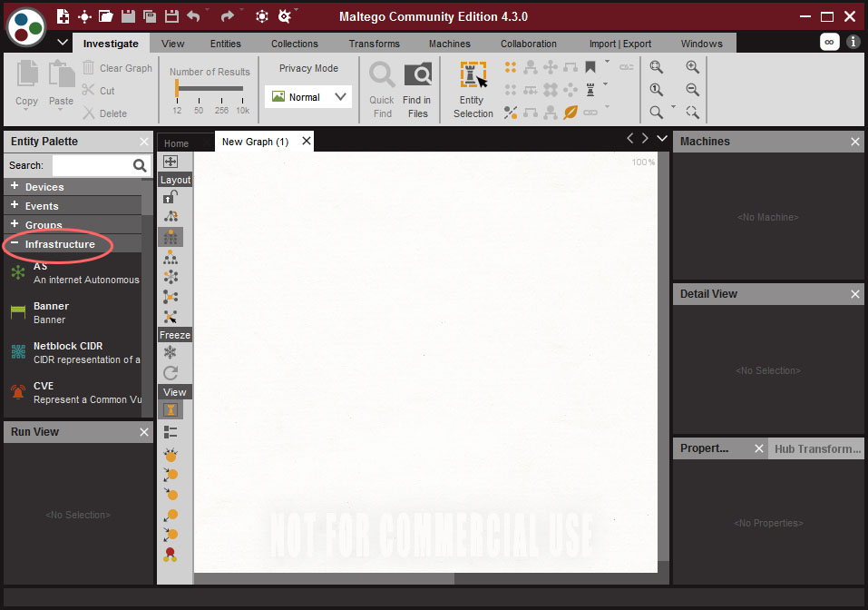Image resolution: width=868 pixels, height=610 pixels.
Task: Click the Find in Files icon
Action: [x=417, y=74]
